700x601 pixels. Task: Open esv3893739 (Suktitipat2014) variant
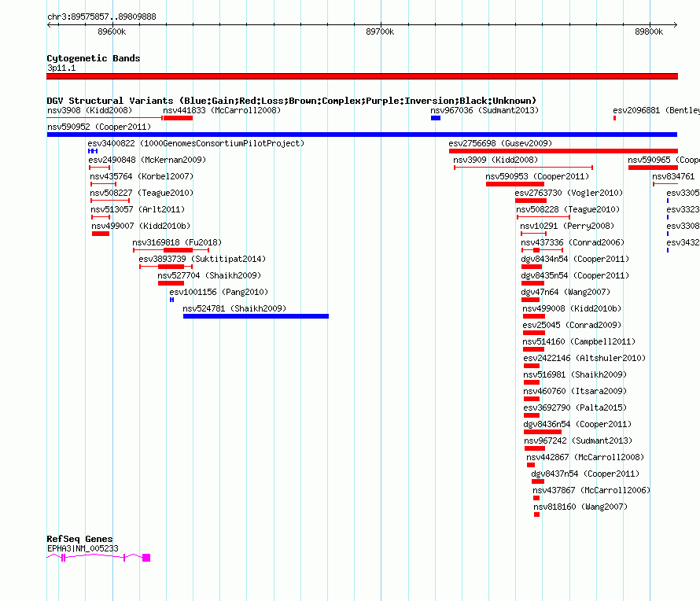202,259
